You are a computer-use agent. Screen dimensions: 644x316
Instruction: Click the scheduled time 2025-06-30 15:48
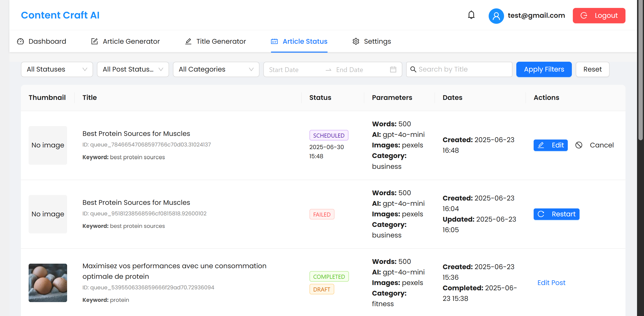[327, 152]
